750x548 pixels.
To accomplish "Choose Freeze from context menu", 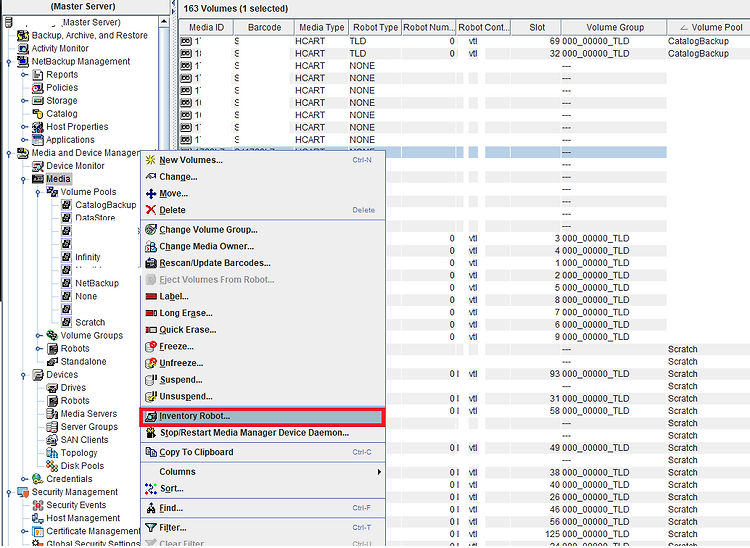I will click(x=263, y=347).
